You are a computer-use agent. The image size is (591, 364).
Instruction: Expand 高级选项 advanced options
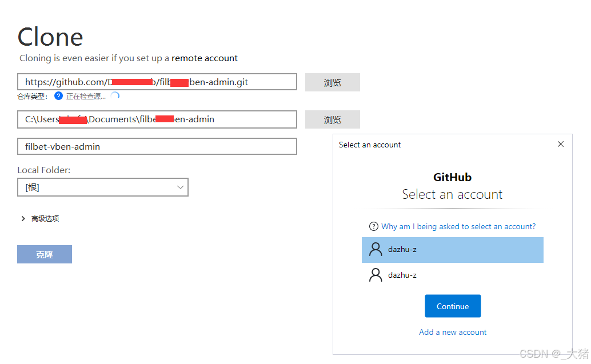pyautogui.click(x=41, y=218)
